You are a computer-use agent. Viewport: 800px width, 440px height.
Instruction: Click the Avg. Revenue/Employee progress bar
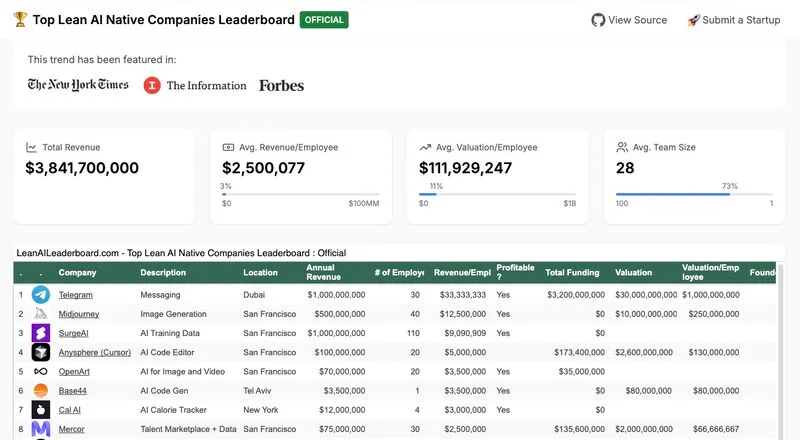pyautogui.click(x=301, y=194)
